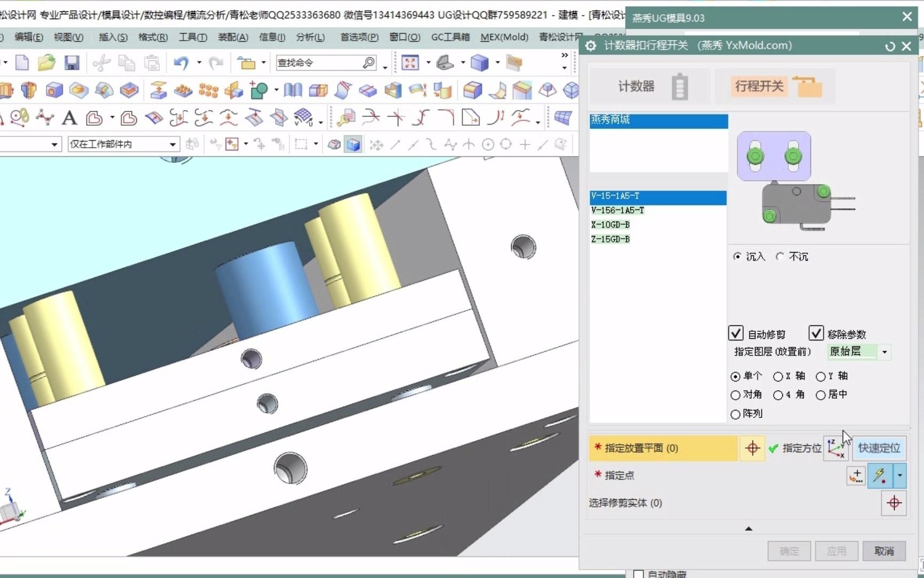The height and width of the screenshot is (578, 924).
Task: Toggle the 移除参数 checkbox
Action: click(816, 333)
